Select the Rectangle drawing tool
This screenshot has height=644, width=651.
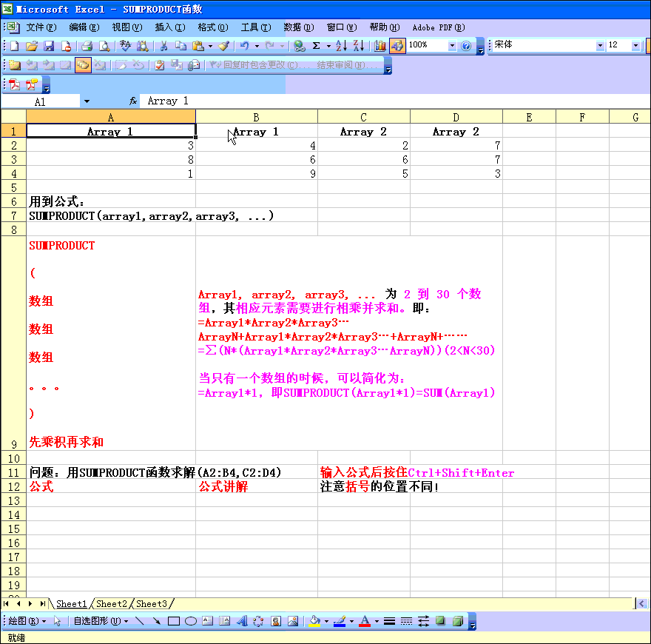point(174,621)
